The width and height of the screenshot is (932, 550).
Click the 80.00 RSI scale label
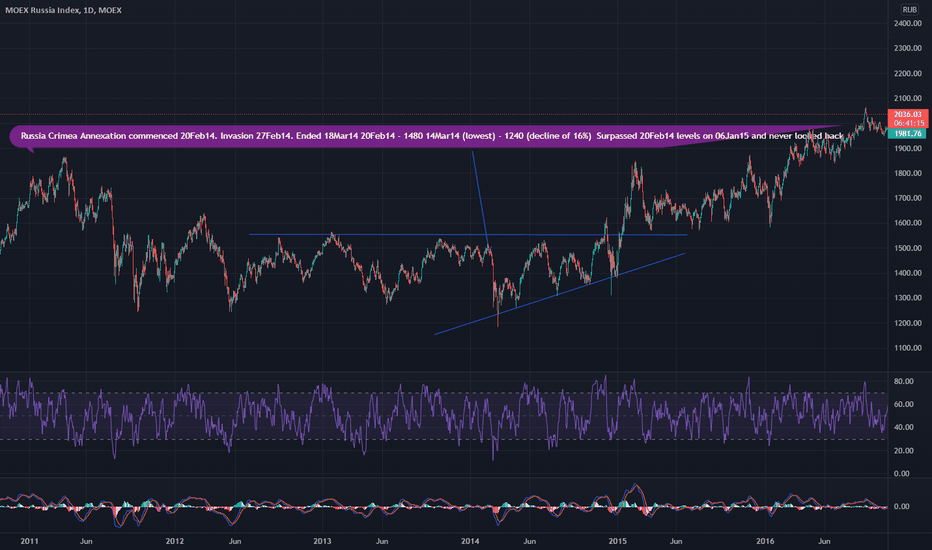click(x=903, y=382)
